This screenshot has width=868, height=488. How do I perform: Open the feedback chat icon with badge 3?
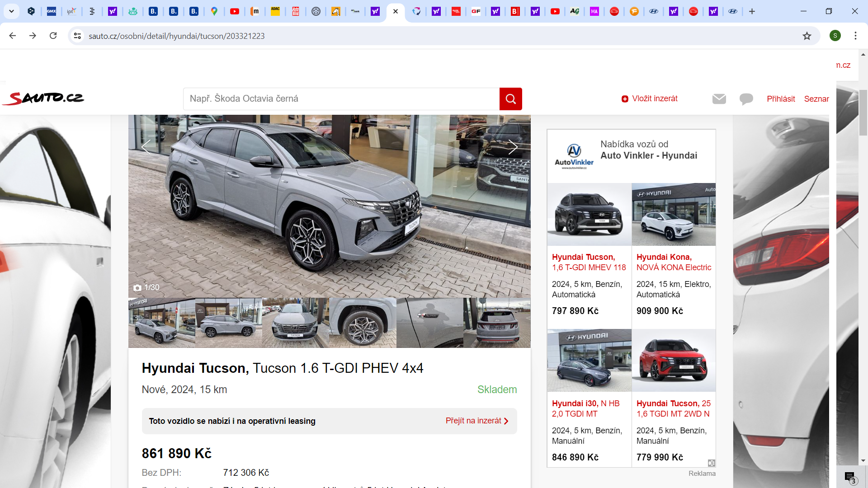click(x=850, y=477)
